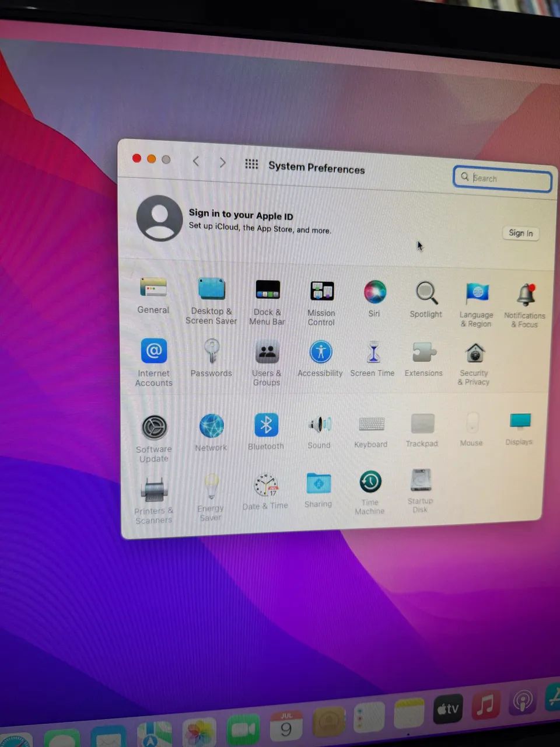Open Notifications & Focus preferences
The height and width of the screenshot is (747, 560).
(525, 305)
